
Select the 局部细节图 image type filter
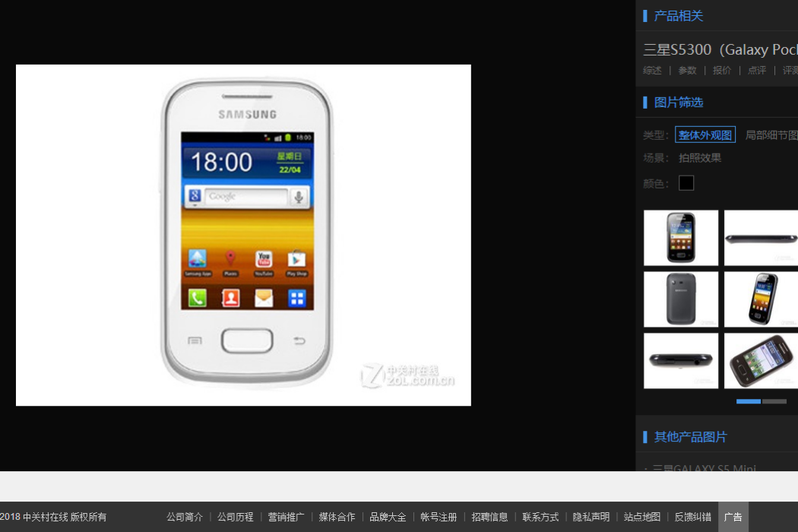[x=771, y=135]
